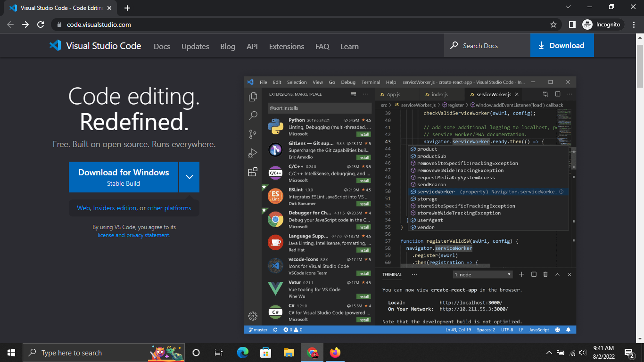Go forward in browser history

(25, 25)
